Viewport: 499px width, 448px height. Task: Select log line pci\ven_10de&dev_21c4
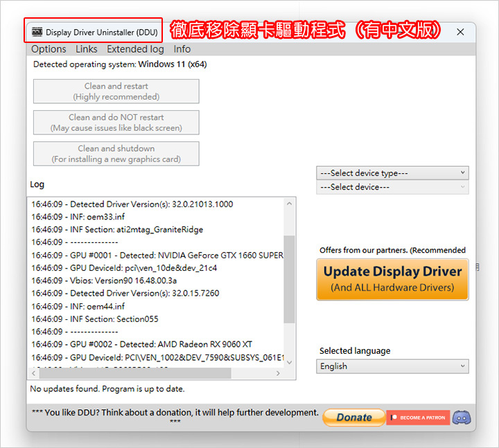[124, 268]
